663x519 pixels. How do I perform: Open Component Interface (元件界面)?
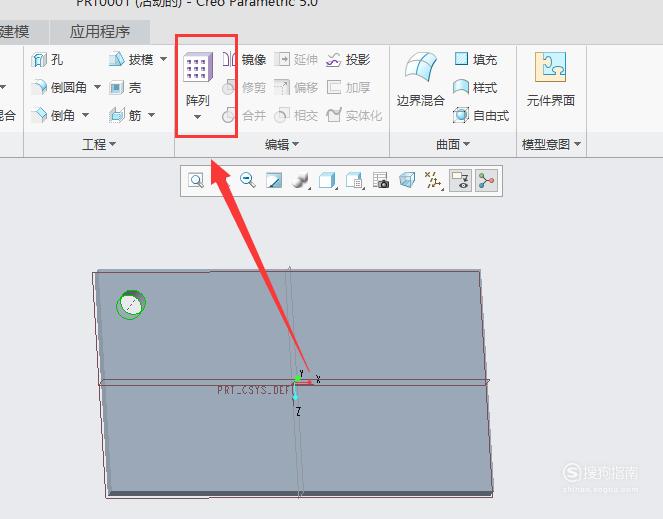551,80
